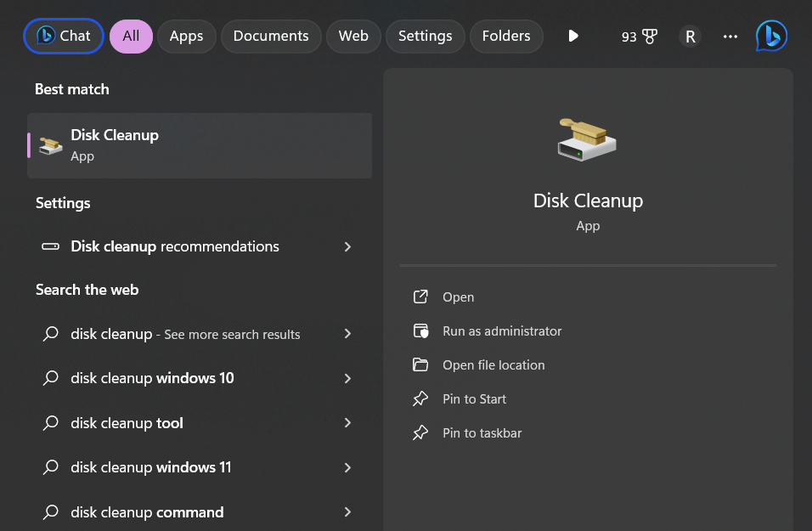Viewport: 812px width, 531px height.
Task: Click the Pin to Start pin icon
Action: (x=420, y=399)
